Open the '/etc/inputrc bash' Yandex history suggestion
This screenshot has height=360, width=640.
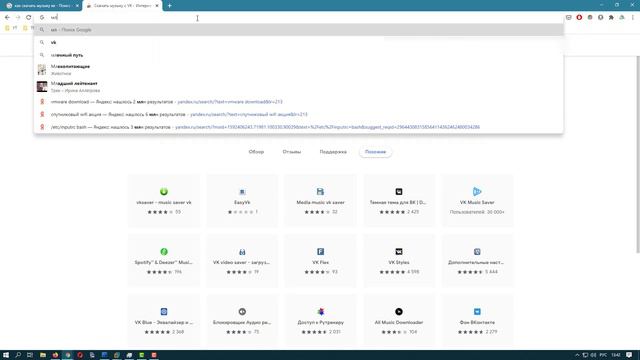pyautogui.click(x=299, y=127)
